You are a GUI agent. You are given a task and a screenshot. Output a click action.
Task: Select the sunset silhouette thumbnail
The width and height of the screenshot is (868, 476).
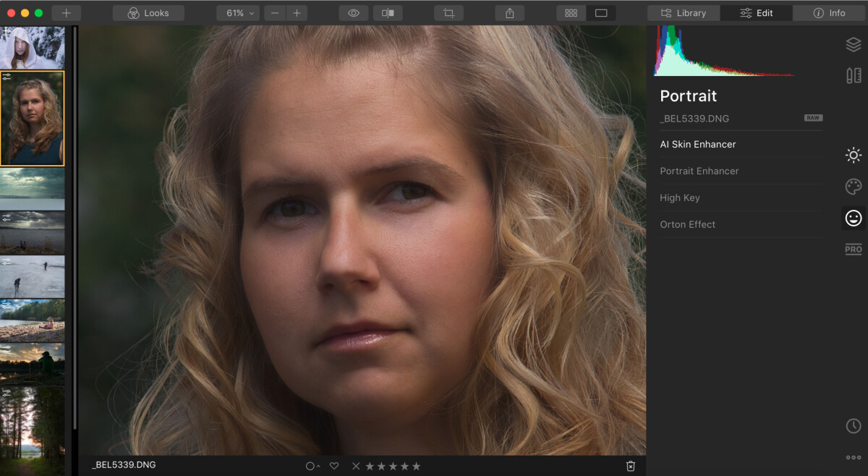click(33, 364)
